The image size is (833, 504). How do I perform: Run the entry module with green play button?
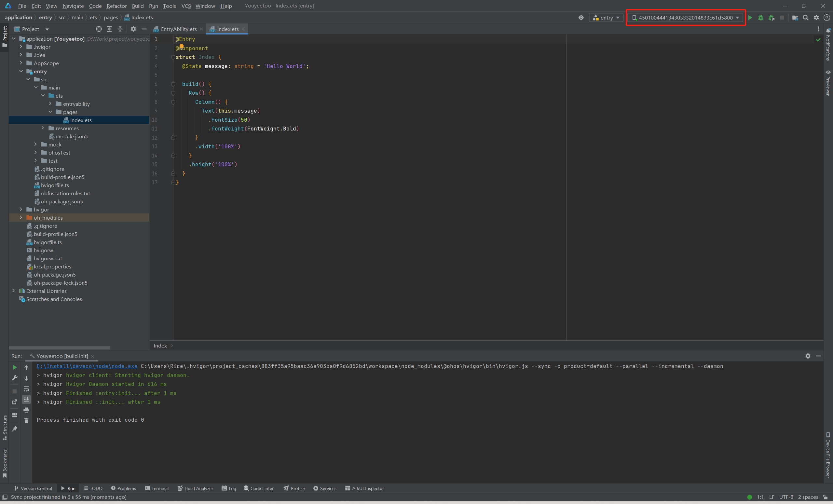pyautogui.click(x=750, y=18)
